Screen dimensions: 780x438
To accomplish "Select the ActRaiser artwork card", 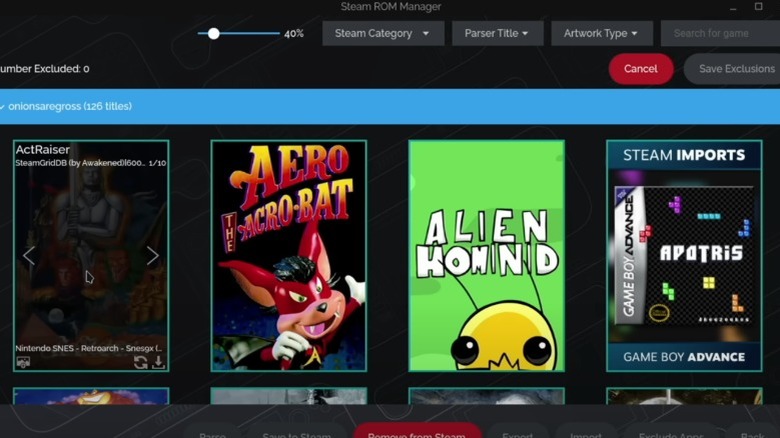I will [x=91, y=256].
